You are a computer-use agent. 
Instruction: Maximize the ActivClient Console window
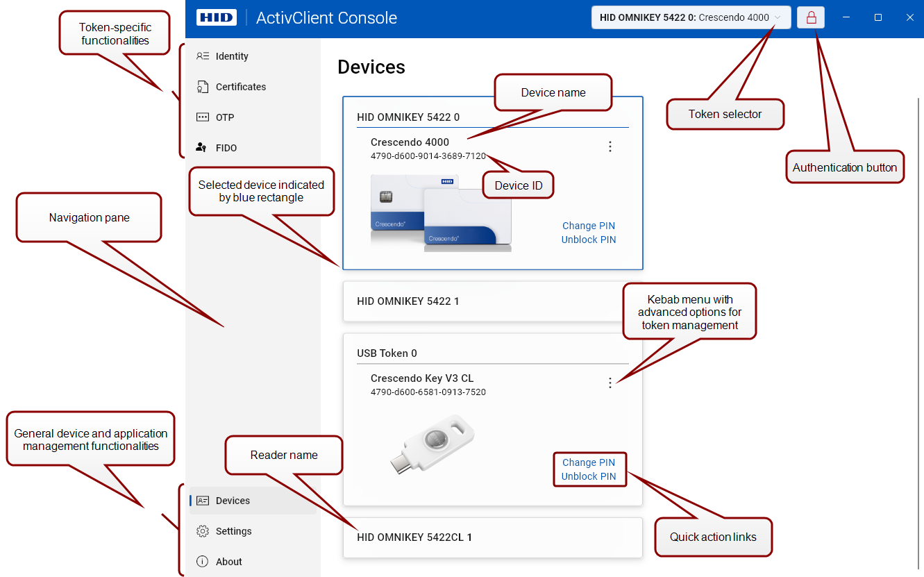(x=878, y=17)
